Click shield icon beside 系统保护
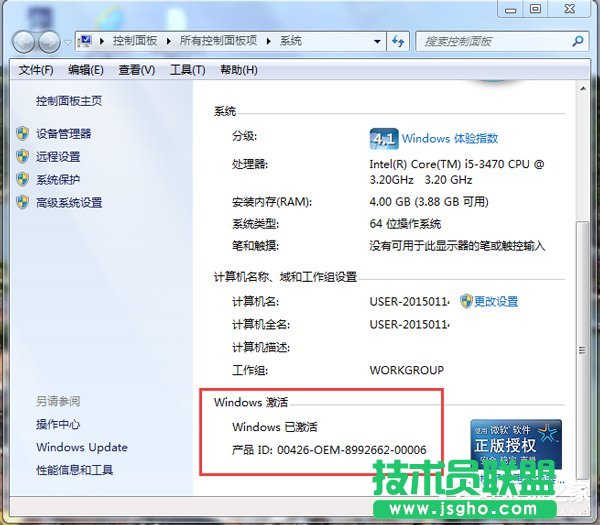Screen dimensions: 600x525 [23, 179]
